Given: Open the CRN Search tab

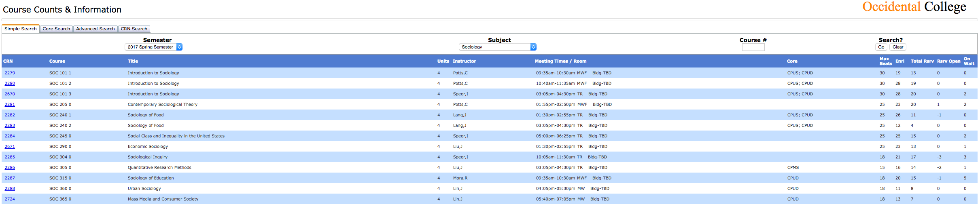Looking at the screenshot, I should pyautogui.click(x=134, y=29).
